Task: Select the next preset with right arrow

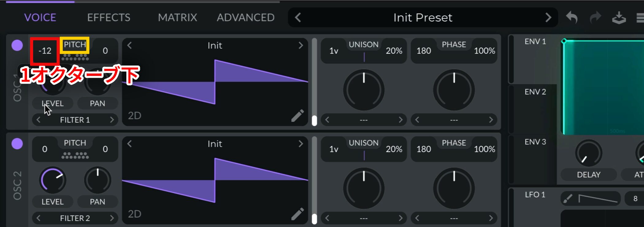Action: click(x=548, y=18)
